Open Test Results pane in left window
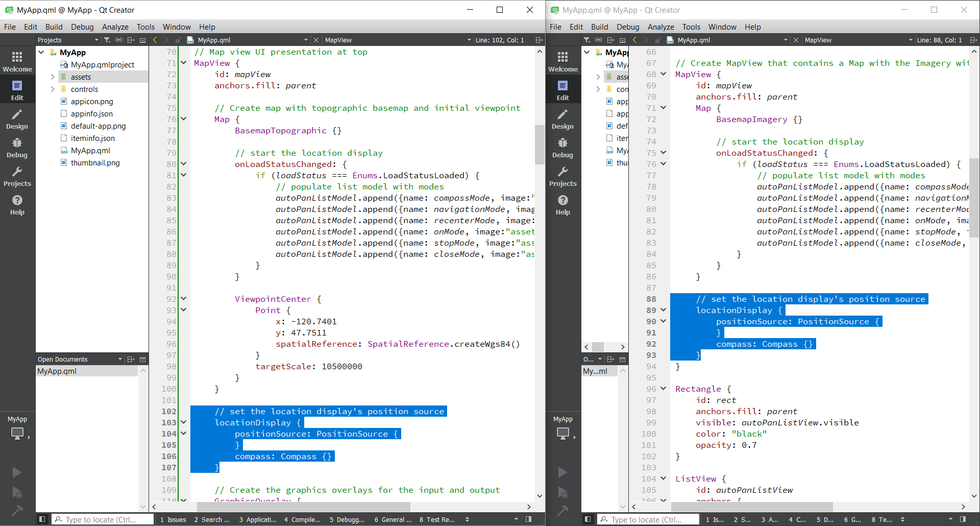Screen dimensions: 980x526 coord(437,519)
